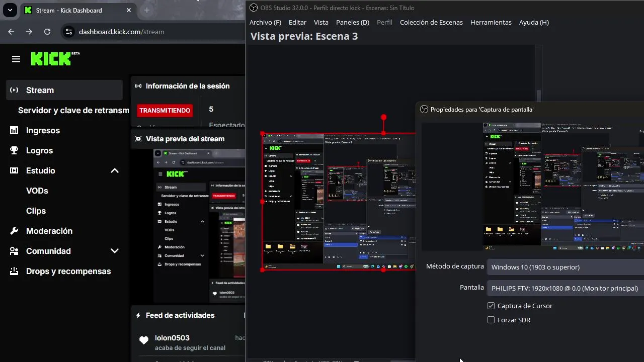The image size is (644, 362).
Task: Open the Kick hamburger menu
Action: click(16, 59)
